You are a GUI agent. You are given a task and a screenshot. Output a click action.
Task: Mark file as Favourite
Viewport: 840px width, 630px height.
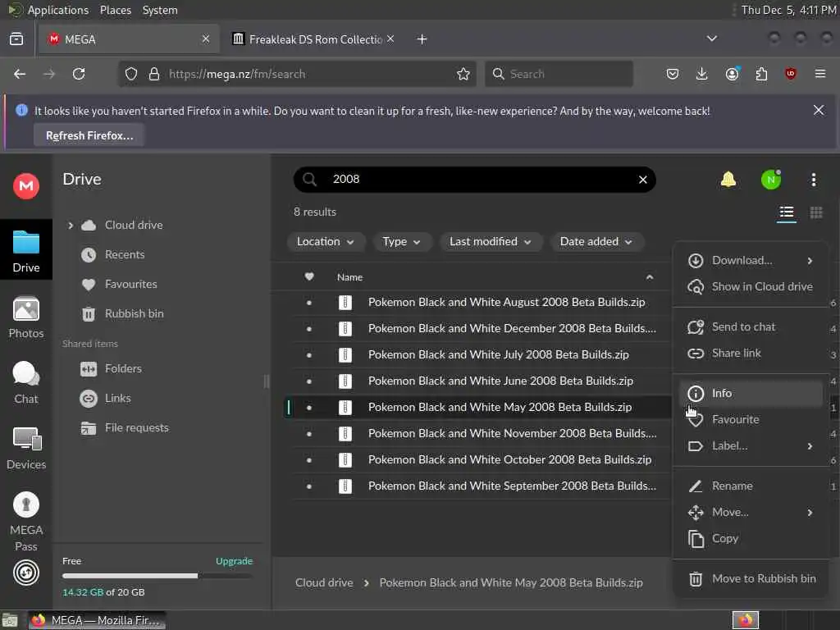tap(751, 419)
